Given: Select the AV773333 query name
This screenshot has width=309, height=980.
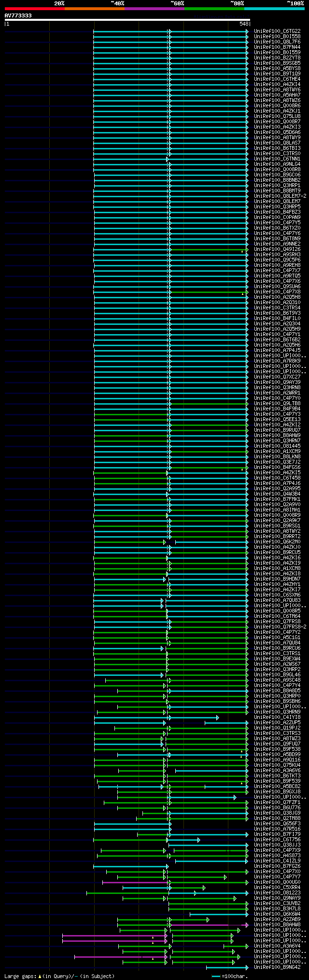Looking at the screenshot, I should pos(18,15).
